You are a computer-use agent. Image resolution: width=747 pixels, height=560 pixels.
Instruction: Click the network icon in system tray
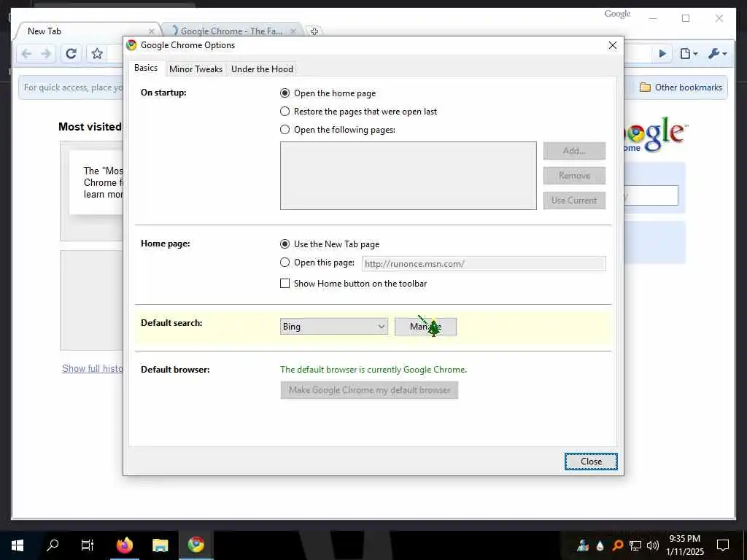pyautogui.click(x=635, y=545)
